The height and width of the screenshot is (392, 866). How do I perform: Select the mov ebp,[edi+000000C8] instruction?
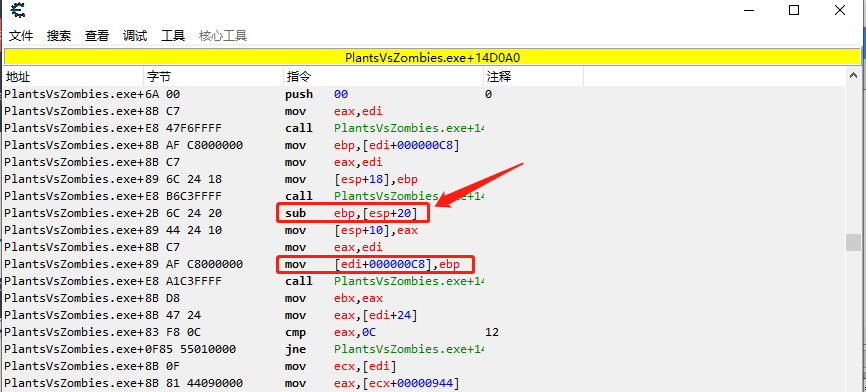click(372, 145)
